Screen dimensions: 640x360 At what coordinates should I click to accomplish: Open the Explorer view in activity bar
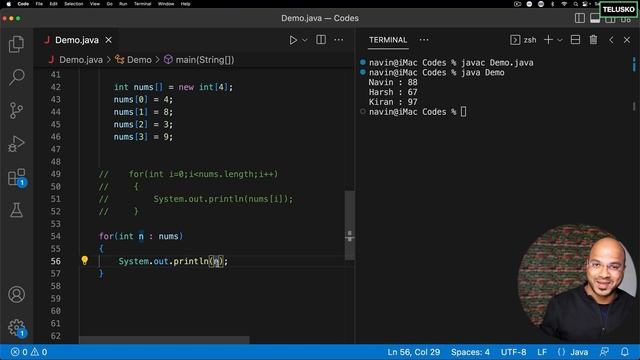click(16, 44)
